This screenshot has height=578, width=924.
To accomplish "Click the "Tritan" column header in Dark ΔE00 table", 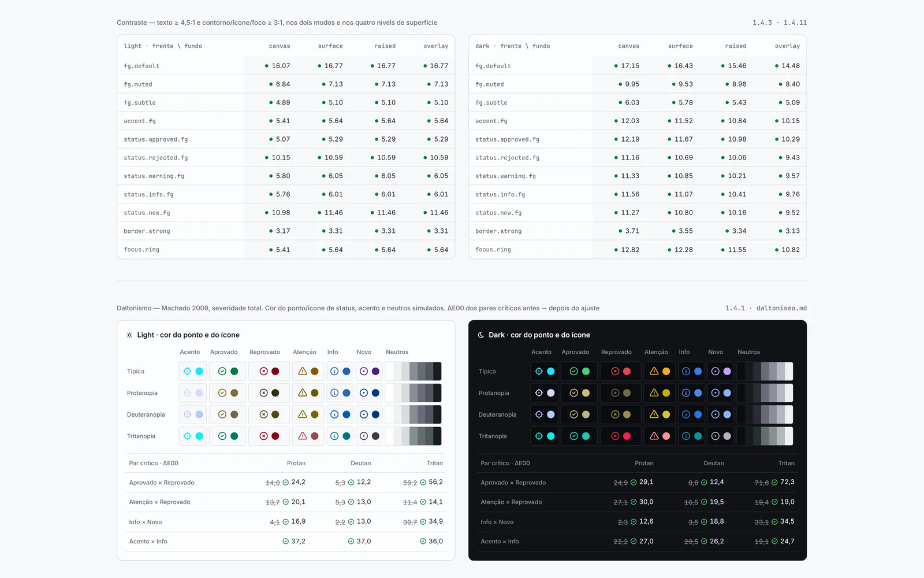I will tap(786, 463).
